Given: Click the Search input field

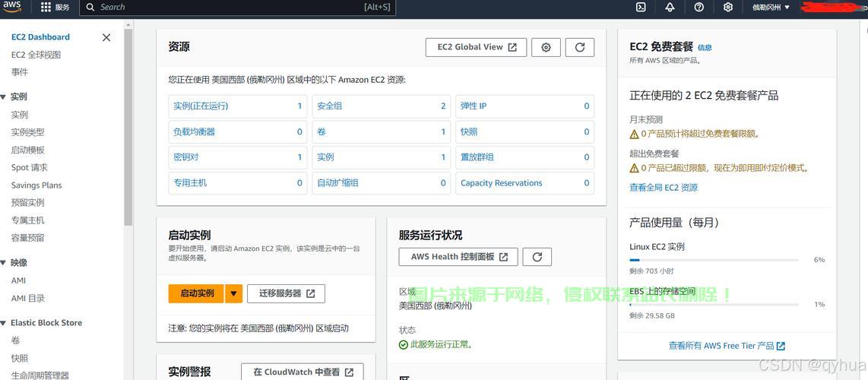Looking at the screenshot, I should (x=237, y=7).
